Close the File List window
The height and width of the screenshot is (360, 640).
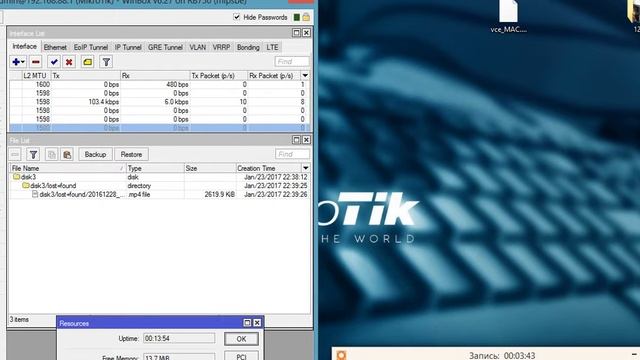pos(306,140)
